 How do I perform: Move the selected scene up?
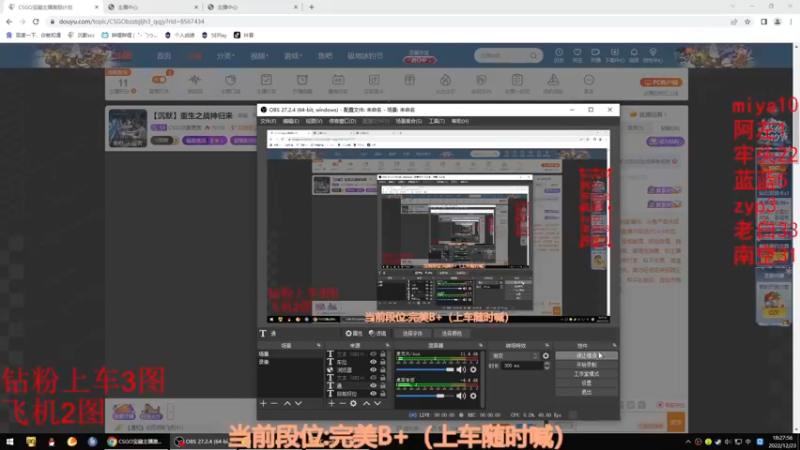[287, 404]
